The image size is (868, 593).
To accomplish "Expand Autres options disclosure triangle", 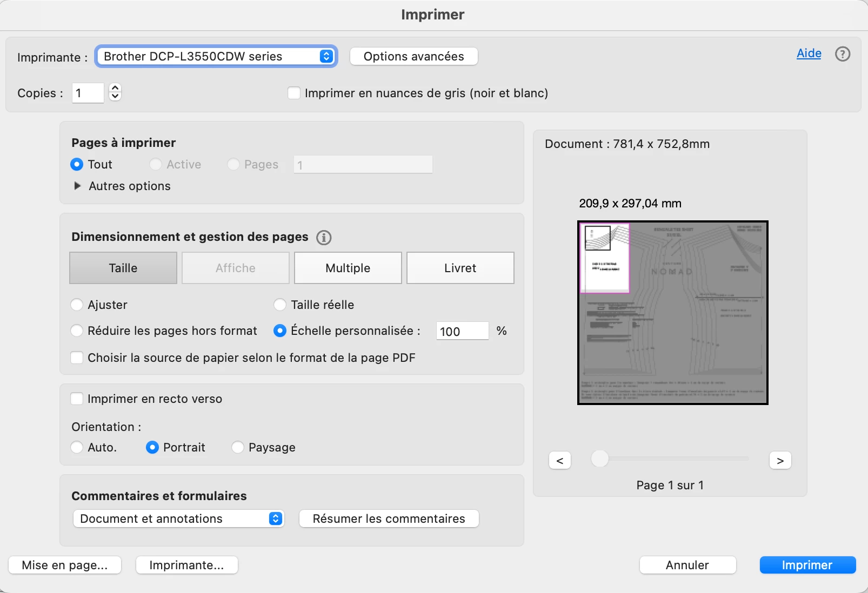I will point(77,186).
